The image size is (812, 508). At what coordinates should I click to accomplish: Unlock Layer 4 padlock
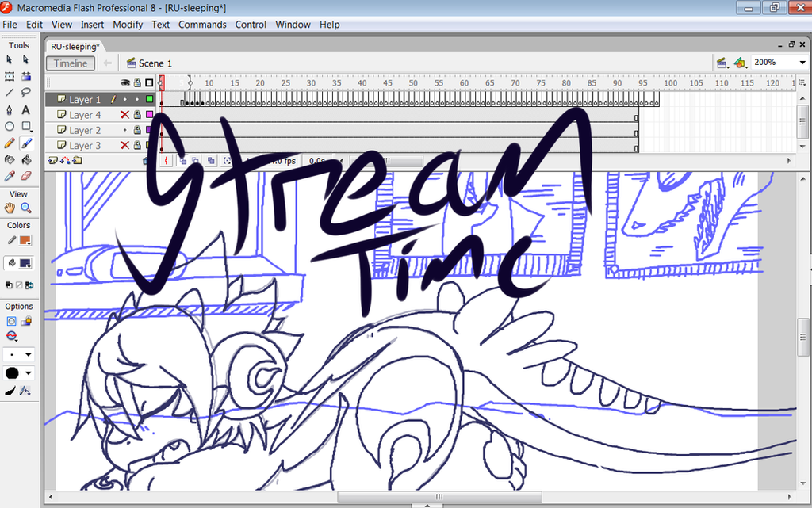pos(137,115)
